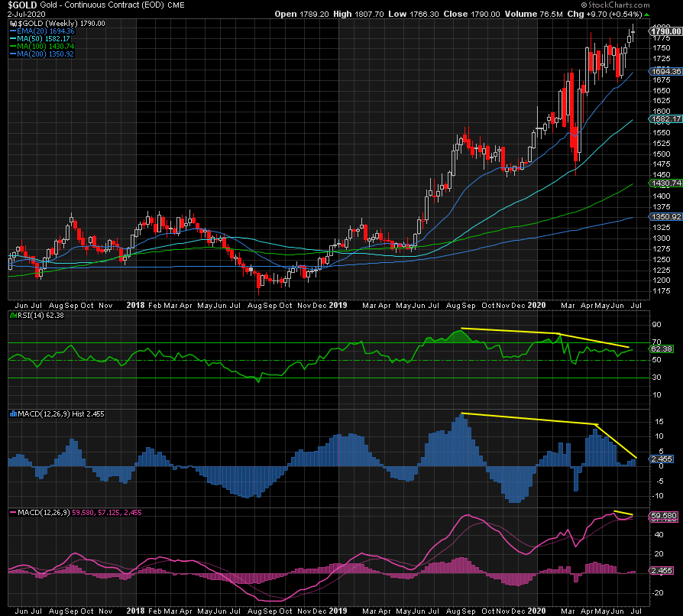The image size is (683, 616).
Task: Click the EMA(20) blue legend dash
Action: pos(11,31)
